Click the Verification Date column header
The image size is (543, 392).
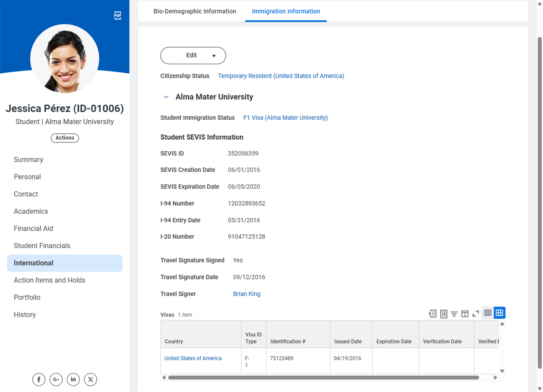coord(447,334)
